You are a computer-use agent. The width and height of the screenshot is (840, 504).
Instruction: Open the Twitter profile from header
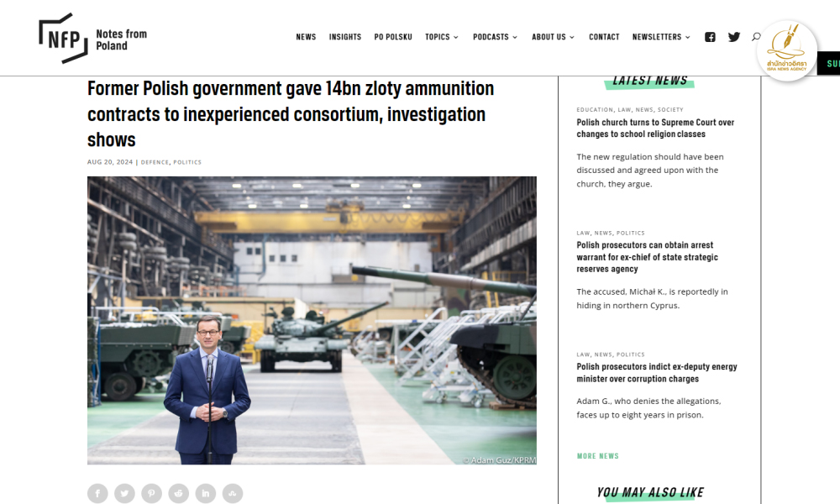coord(733,37)
